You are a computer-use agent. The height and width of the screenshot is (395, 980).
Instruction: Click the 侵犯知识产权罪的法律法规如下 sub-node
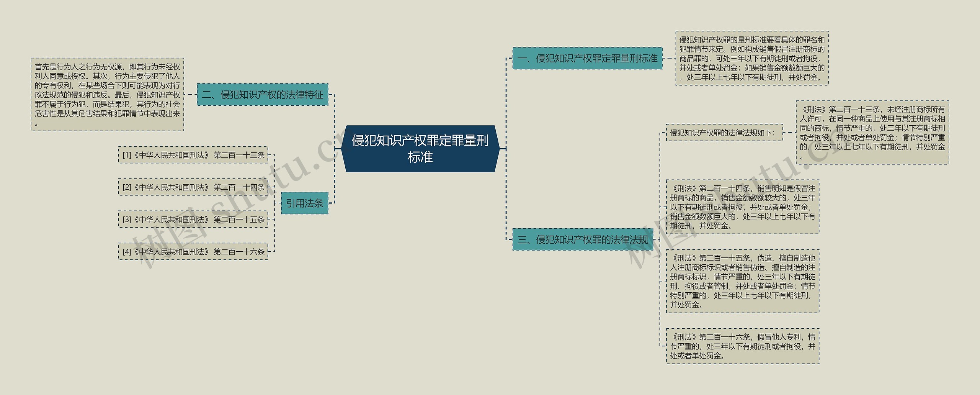724,133
